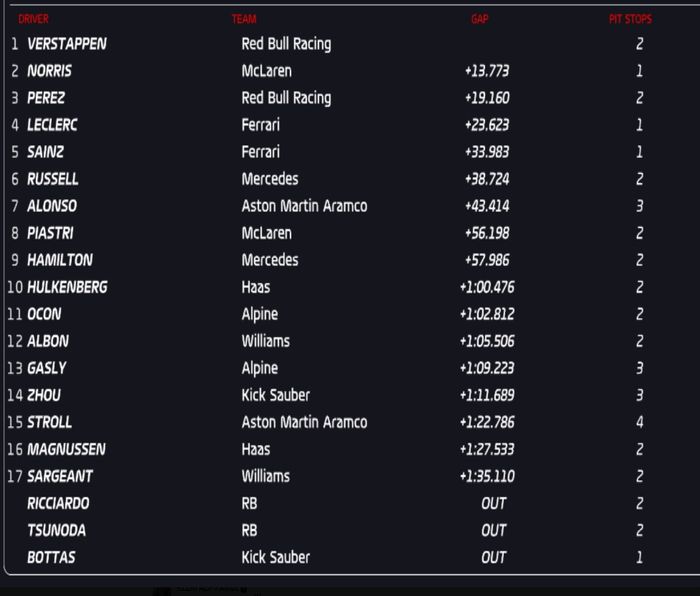Click the TEAM column header
Screen dimensions: 700x596
[244, 19]
